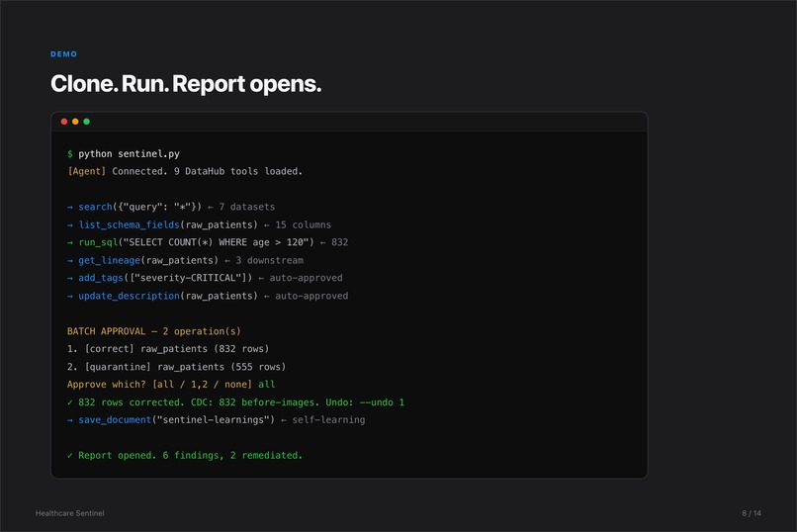The width and height of the screenshot is (797, 532).
Task: Click the green checkmark before '832 rows corrected'
Action: click(70, 402)
